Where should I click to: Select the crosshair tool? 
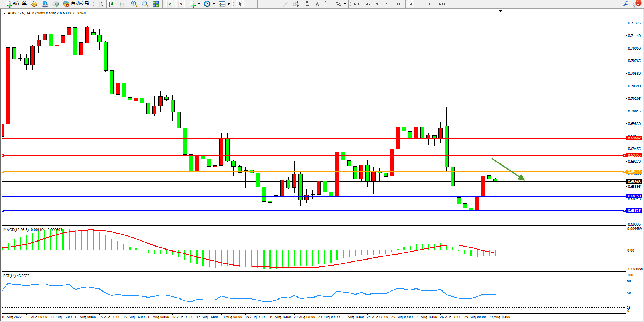(251, 4)
